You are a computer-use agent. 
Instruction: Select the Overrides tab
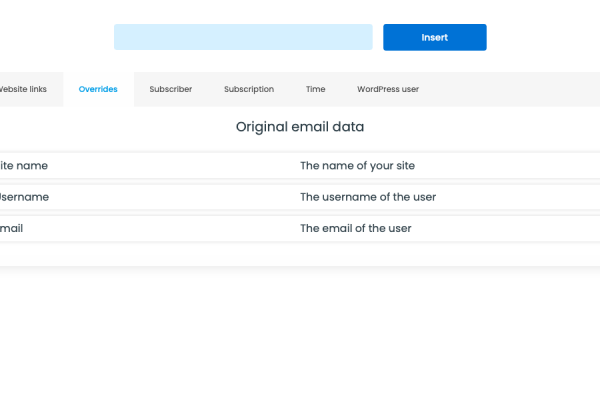98,89
